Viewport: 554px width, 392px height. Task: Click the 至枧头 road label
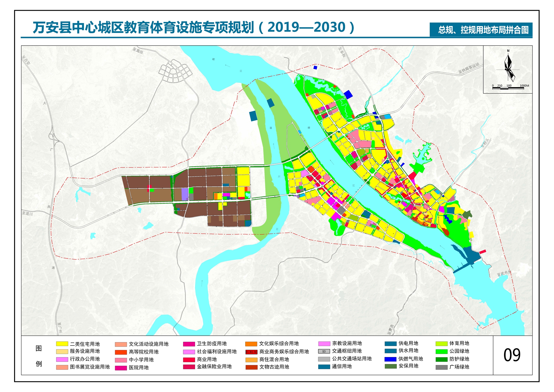pos(485,143)
